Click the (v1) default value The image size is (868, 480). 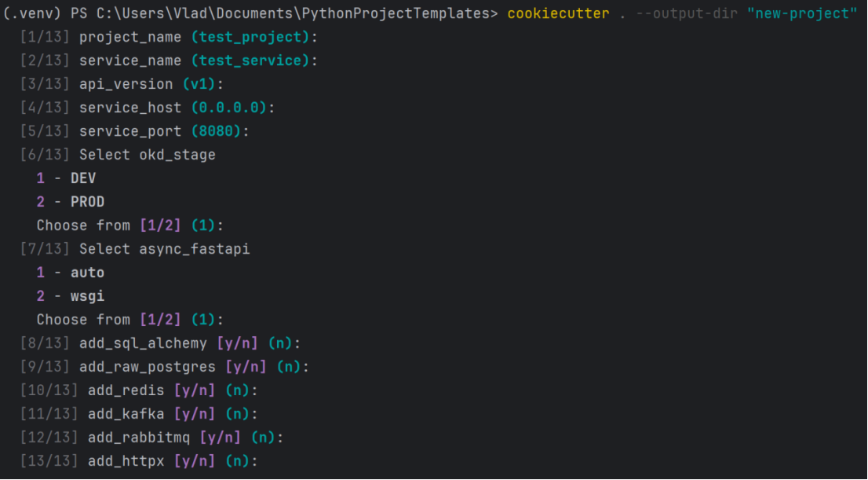[x=199, y=84]
